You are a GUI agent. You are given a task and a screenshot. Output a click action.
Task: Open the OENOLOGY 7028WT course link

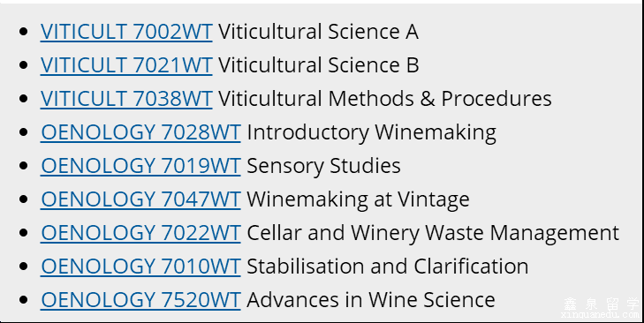tap(140, 132)
